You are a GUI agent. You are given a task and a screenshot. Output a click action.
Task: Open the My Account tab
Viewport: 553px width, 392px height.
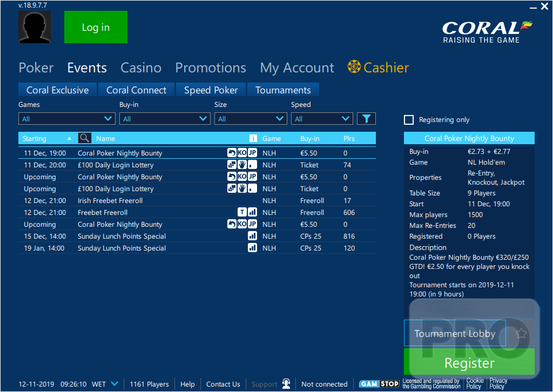click(297, 67)
